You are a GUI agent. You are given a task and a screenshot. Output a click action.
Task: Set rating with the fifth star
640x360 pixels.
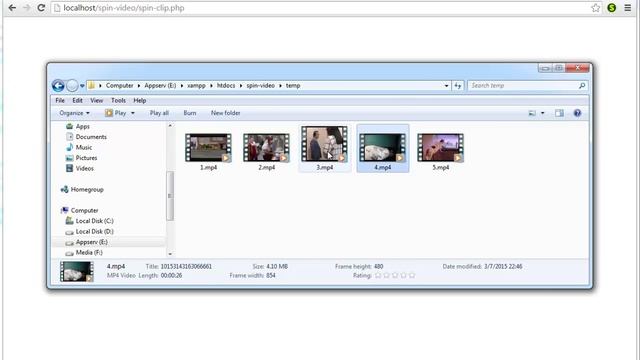pyautogui.click(x=412, y=276)
